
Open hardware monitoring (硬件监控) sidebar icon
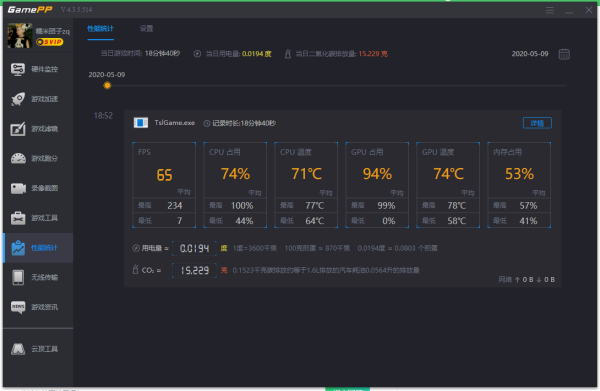[x=18, y=69]
